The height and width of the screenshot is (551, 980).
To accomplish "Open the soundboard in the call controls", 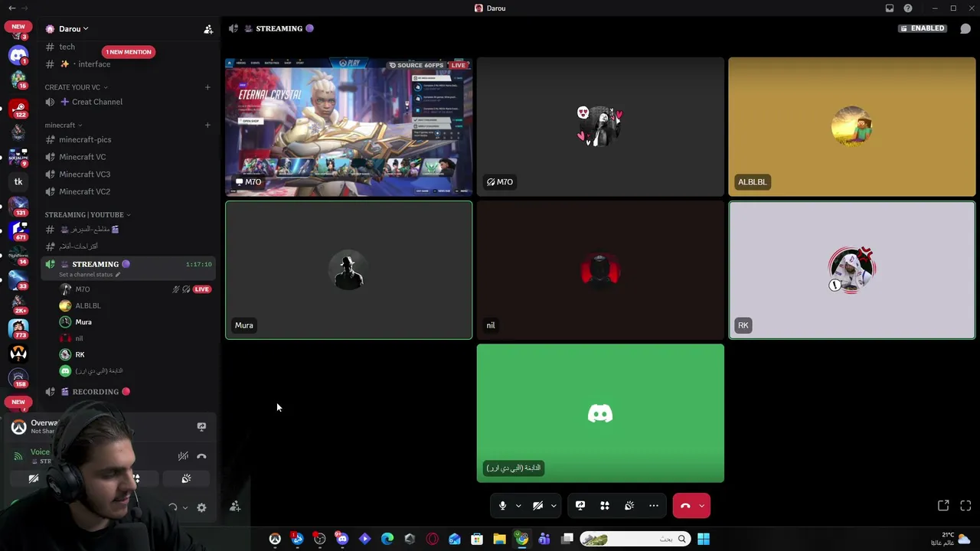I will (x=629, y=506).
